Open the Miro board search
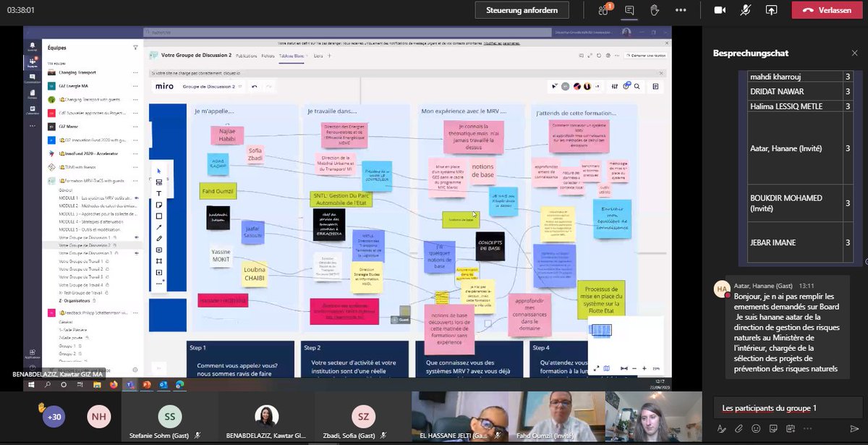Image resolution: width=868 pixels, height=445 pixels. coord(637,86)
